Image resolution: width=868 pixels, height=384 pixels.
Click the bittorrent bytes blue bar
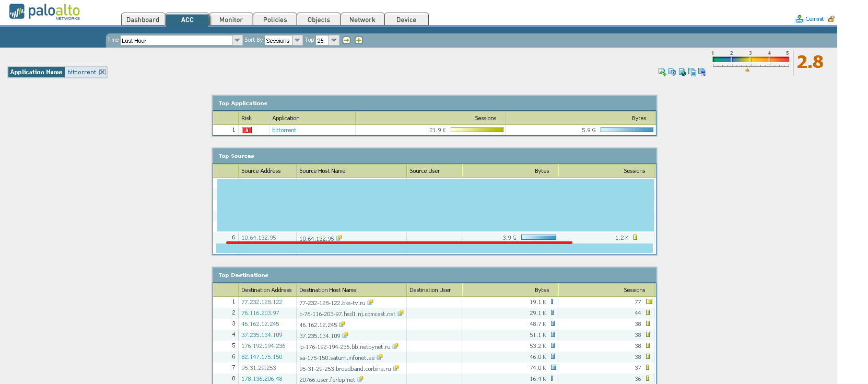click(x=627, y=130)
